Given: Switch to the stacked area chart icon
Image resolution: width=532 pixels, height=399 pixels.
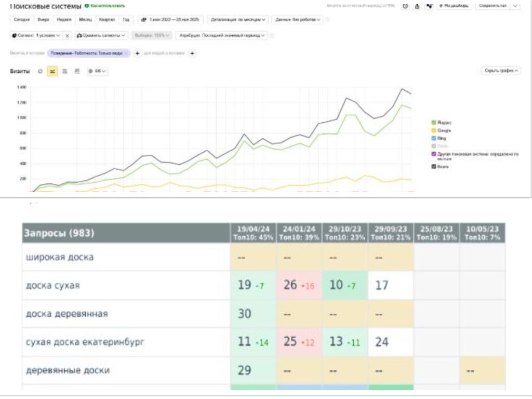Looking at the screenshot, I should [x=65, y=71].
